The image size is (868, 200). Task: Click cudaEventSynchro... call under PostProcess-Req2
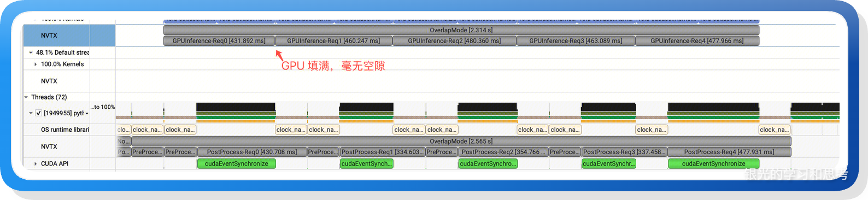(x=488, y=163)
